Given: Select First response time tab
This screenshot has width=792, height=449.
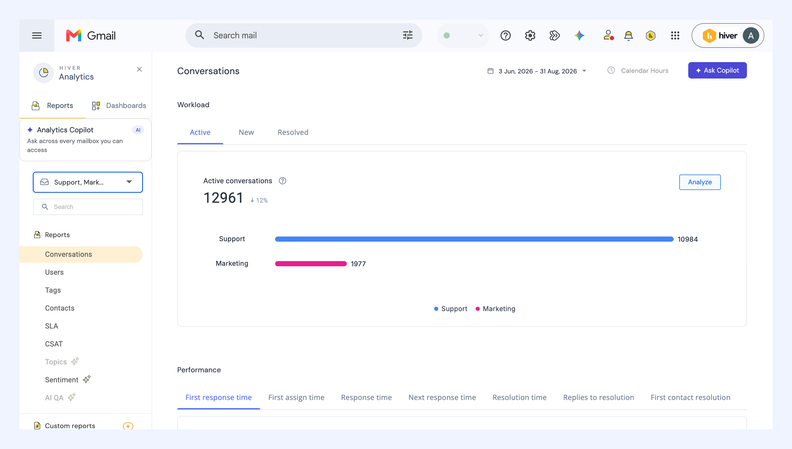Looking at the screenshot, I should pos(218,397).
